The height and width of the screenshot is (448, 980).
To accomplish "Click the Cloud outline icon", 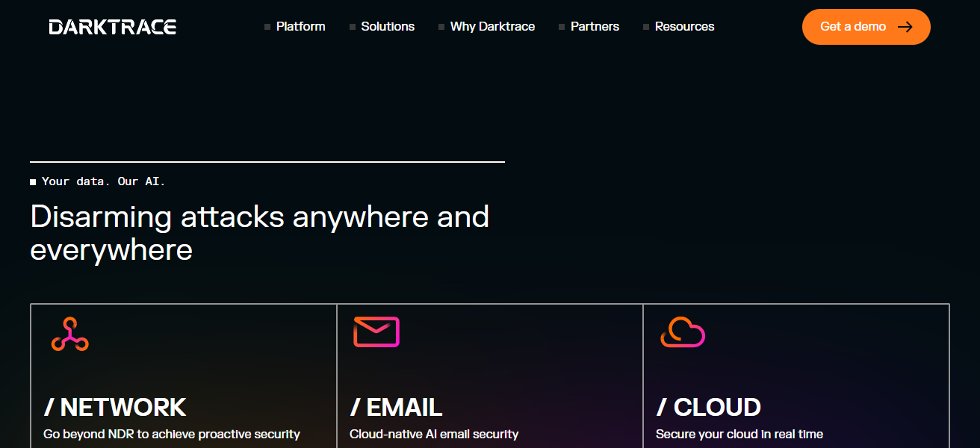I will (x=683, y=332).
